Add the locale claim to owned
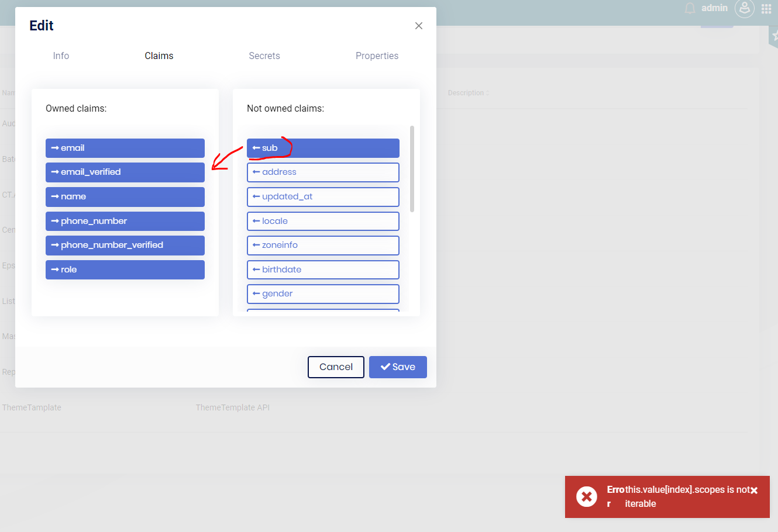This screenshot has height=532, width=778. click(323, 221)
